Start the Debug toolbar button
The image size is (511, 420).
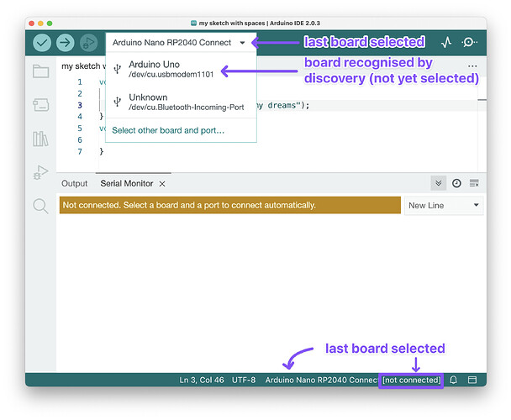tap(88, 43)
